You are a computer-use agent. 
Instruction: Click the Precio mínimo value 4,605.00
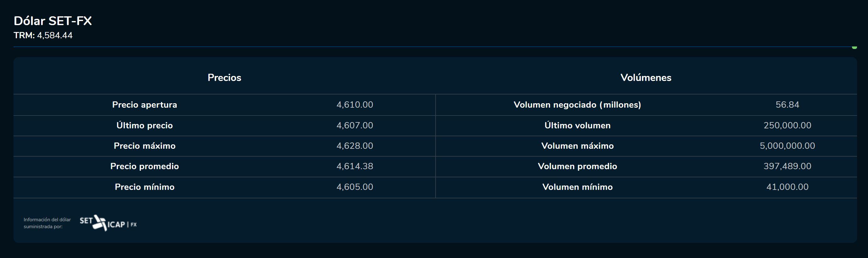(x=355, y=187)
